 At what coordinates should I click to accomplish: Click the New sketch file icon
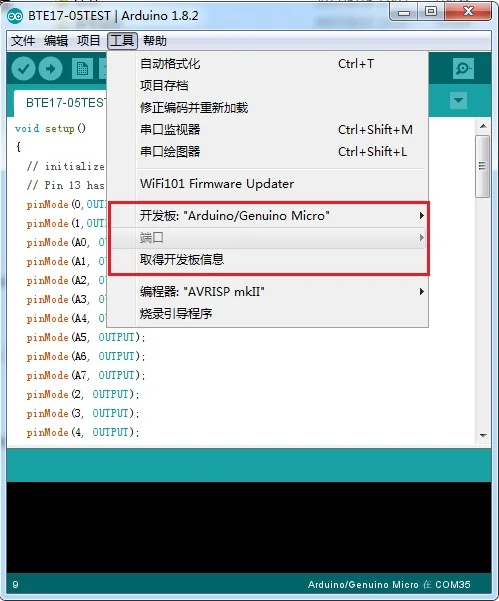click(82, 69)
